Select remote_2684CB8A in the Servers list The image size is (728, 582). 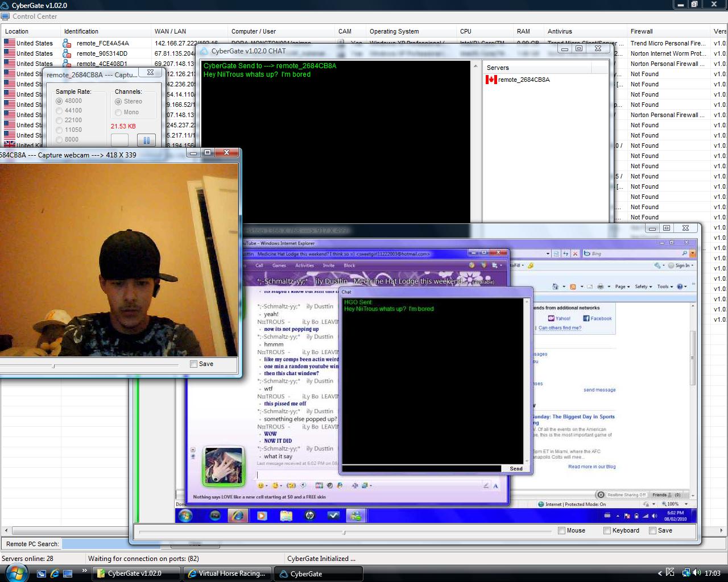click(524, 80)
